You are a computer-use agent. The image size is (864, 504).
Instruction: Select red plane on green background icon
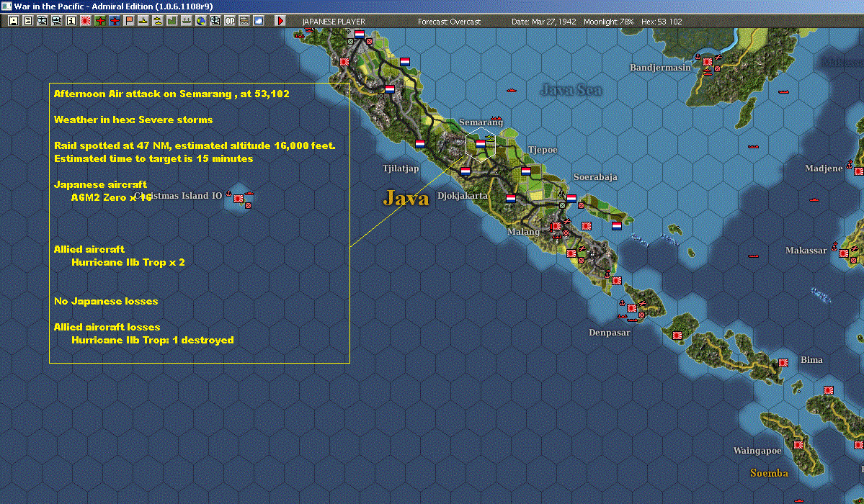[100, 21]
